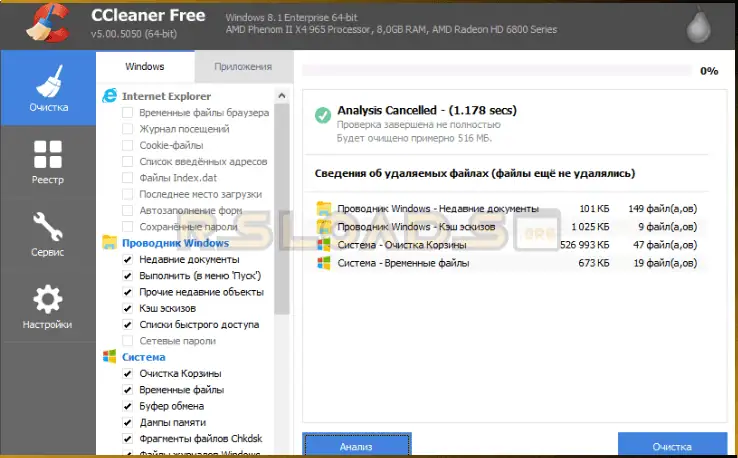Enable Список введённых адресов checkbox
738x458 pixels.
(x=127, y=161)
